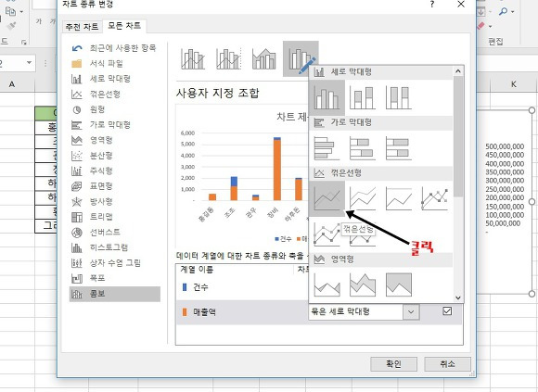This screenshot has width=538, height=392.
Task: Click 사용자 지정 조합 heading
Action: click(218, 93)
